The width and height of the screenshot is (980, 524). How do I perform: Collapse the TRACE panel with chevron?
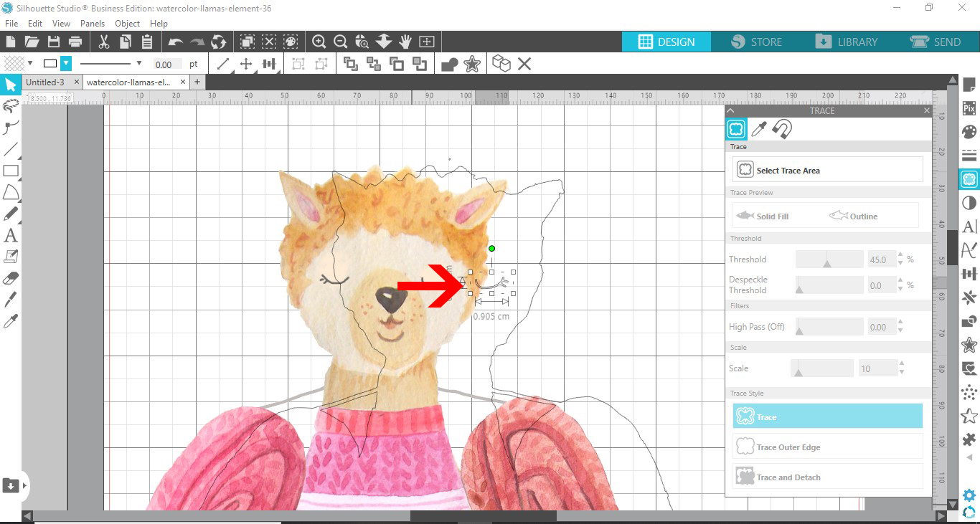tap(730, 110)
